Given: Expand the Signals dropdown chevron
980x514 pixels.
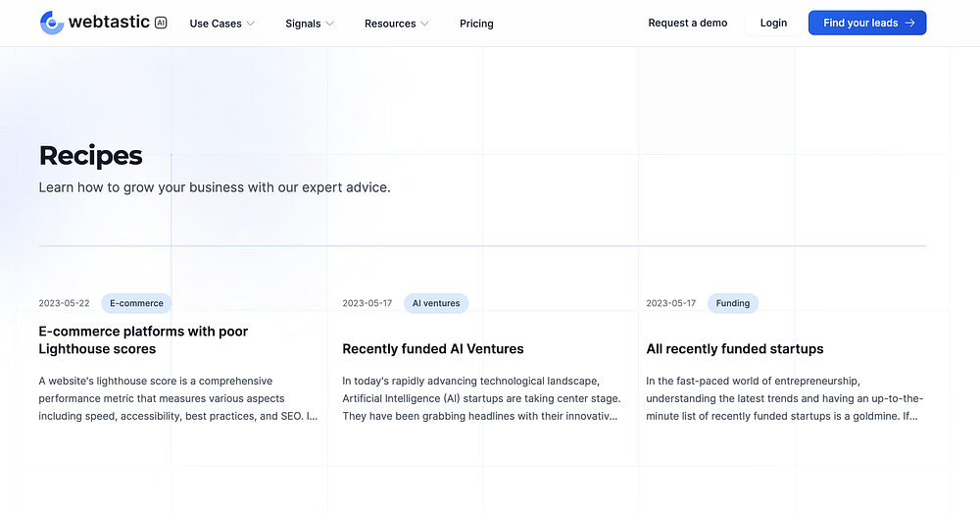Looking at the screenshot, I should tap(329, 24).
